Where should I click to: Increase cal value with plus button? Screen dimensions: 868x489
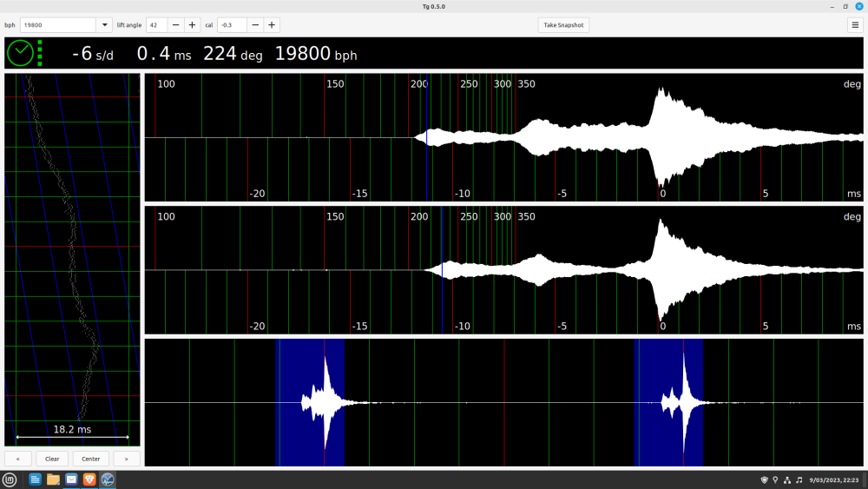pyautogui.click(x=272, y=25)
